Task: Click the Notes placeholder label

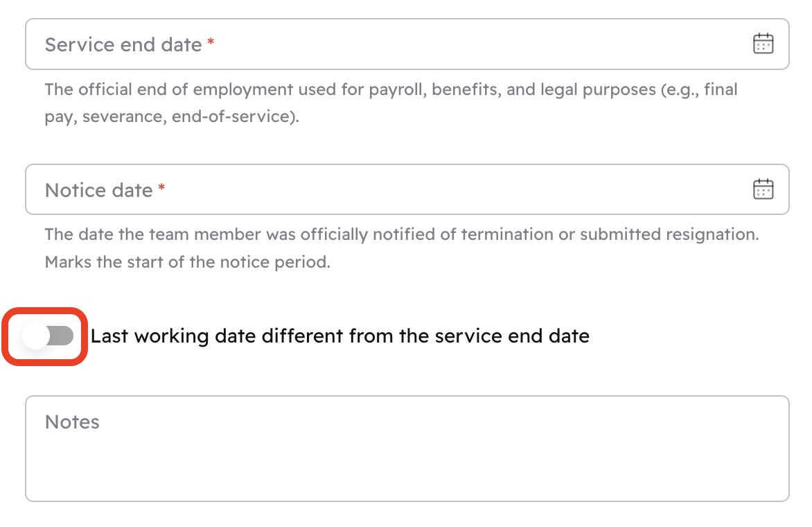Action: point(72,422)
